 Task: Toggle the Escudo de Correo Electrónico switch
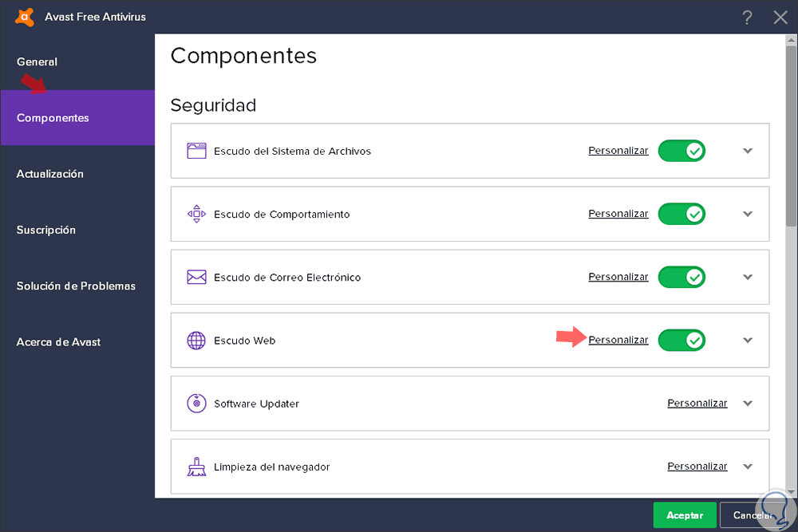point(681,277)
